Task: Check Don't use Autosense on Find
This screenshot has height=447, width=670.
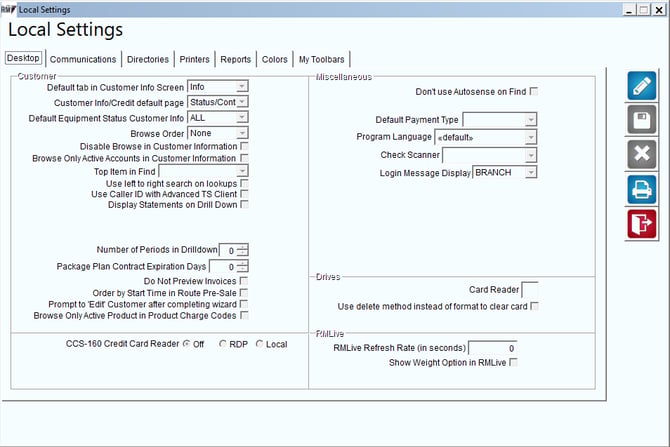Action: coord(534,91)
